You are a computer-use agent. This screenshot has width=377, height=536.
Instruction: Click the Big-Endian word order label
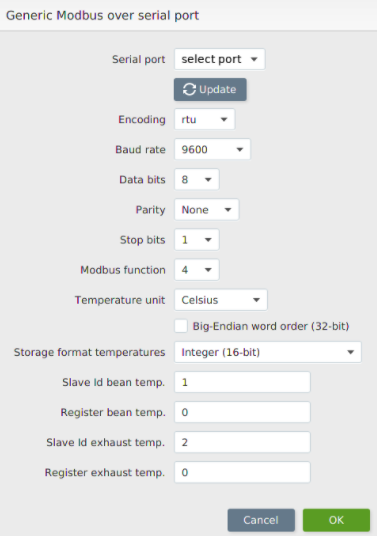[x=271, y=326]
